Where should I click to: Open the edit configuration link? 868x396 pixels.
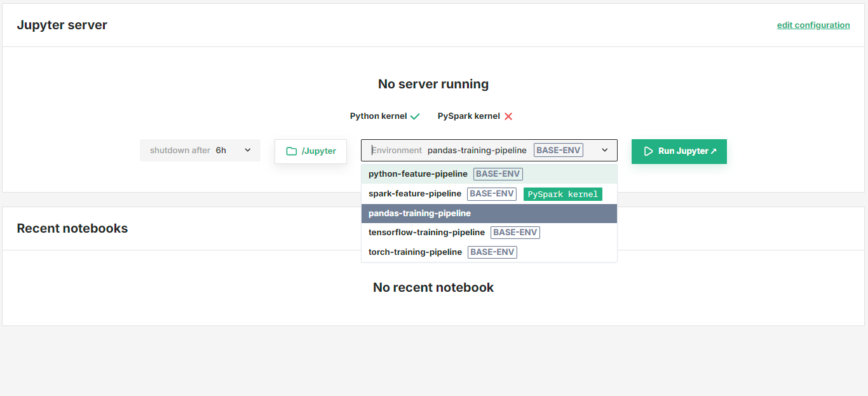coord(813,25)
